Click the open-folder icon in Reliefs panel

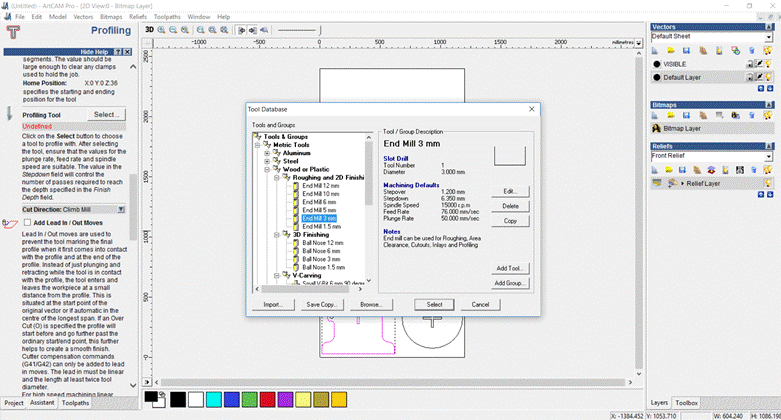[669, 170]
